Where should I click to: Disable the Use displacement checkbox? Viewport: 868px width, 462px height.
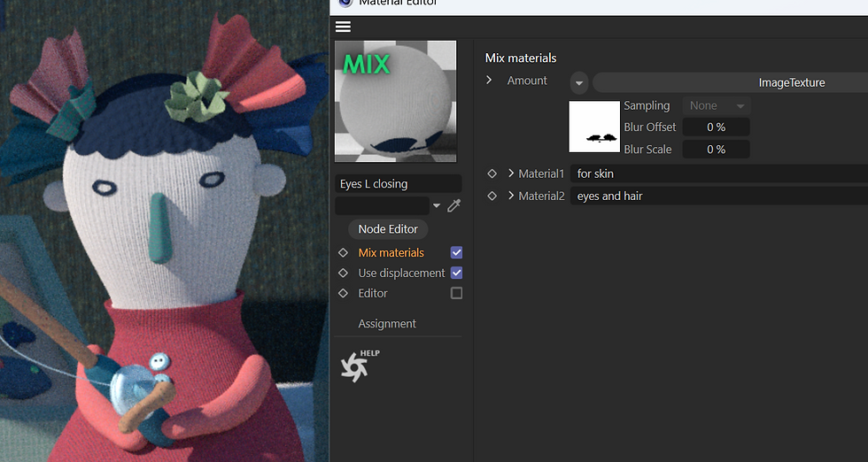457,273
